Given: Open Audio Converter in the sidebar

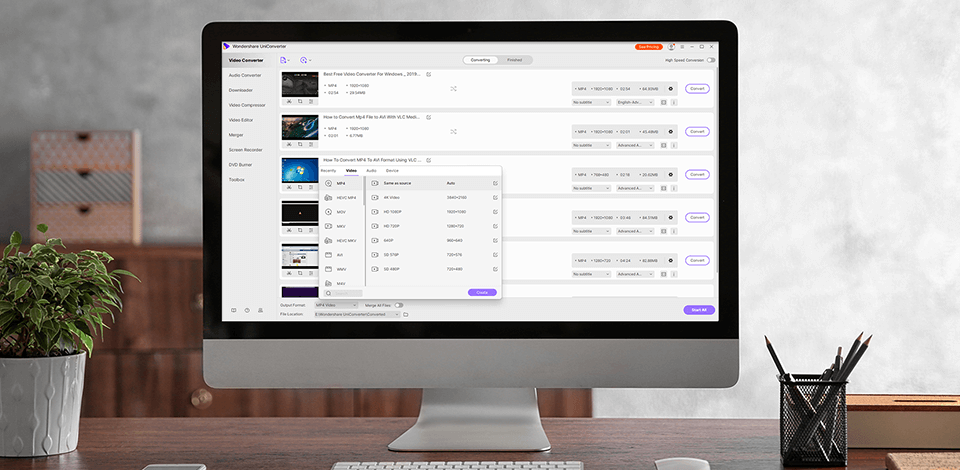Looking at the screenshot, I should 245,75.
